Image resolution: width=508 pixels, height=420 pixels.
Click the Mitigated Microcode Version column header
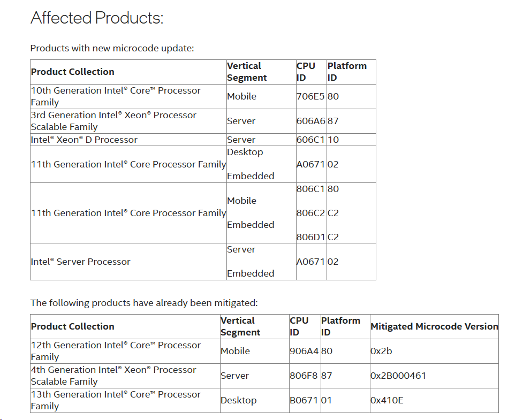point(434,326)
